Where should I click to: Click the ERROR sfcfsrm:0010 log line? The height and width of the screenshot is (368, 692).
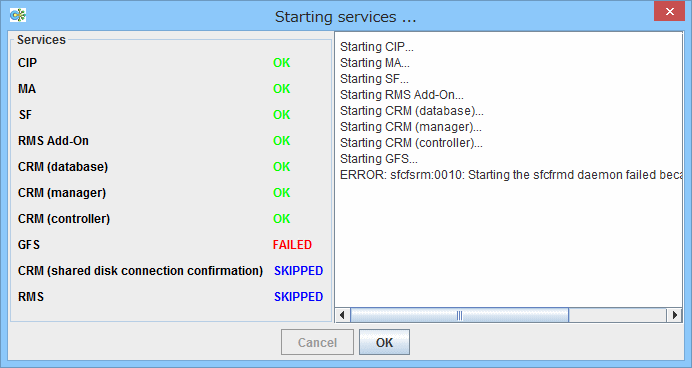point(511,175)
